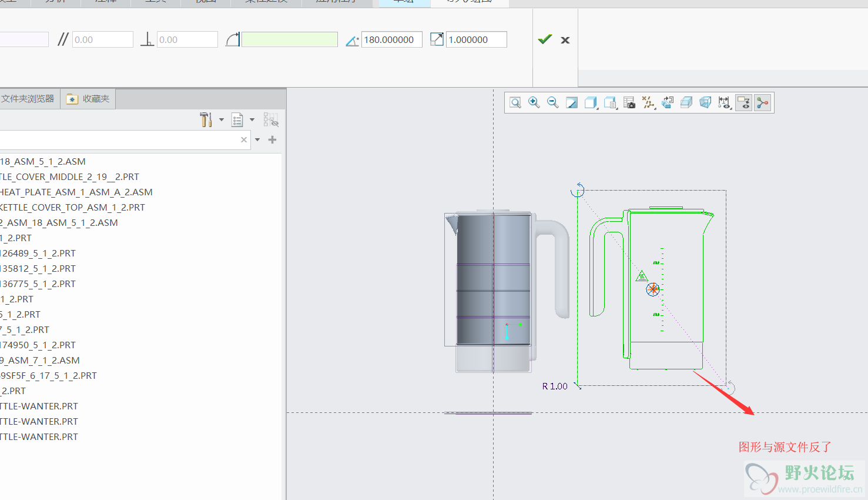Select 5_1_2.PRT tree row
This screenshot has width=868, height=500.
coord(20,314)
